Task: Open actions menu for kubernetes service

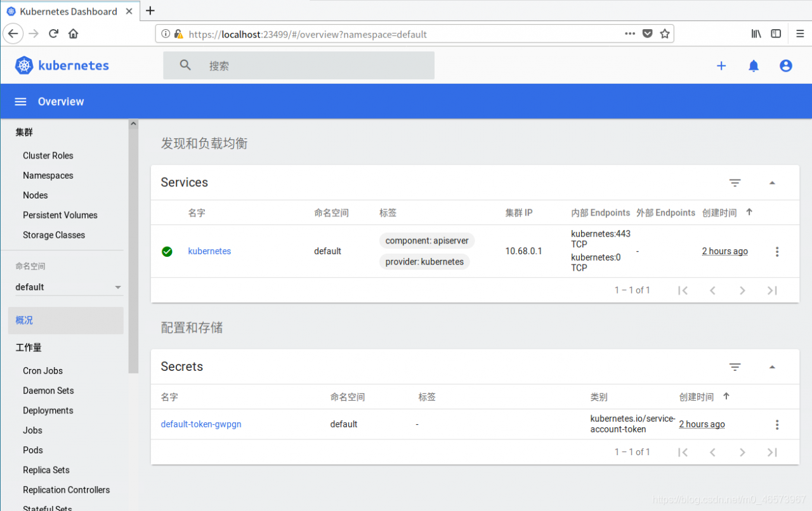Action: [x=777, y=252]
